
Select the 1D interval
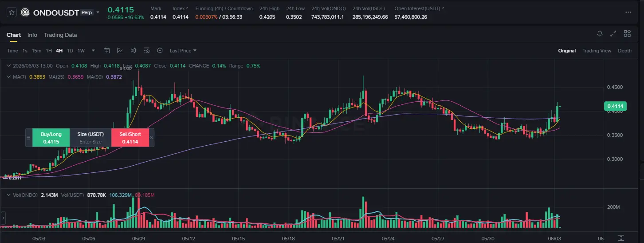(70, 51)
